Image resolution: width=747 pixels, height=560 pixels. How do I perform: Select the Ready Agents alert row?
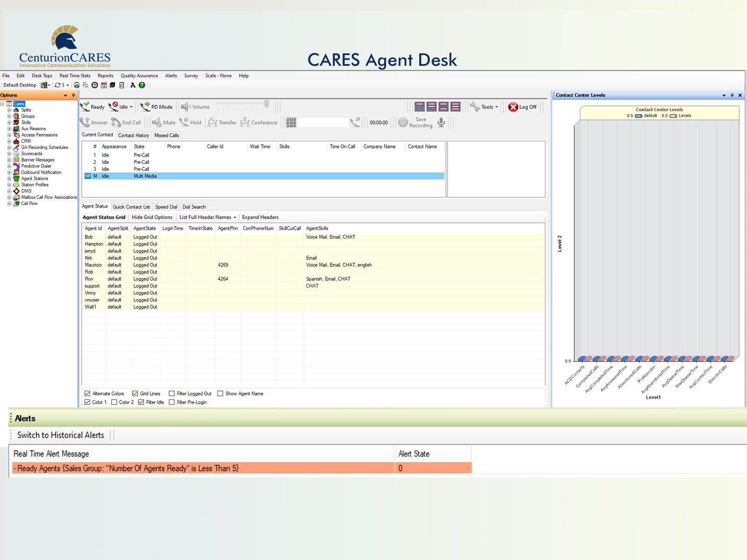[x=242, y=468]
